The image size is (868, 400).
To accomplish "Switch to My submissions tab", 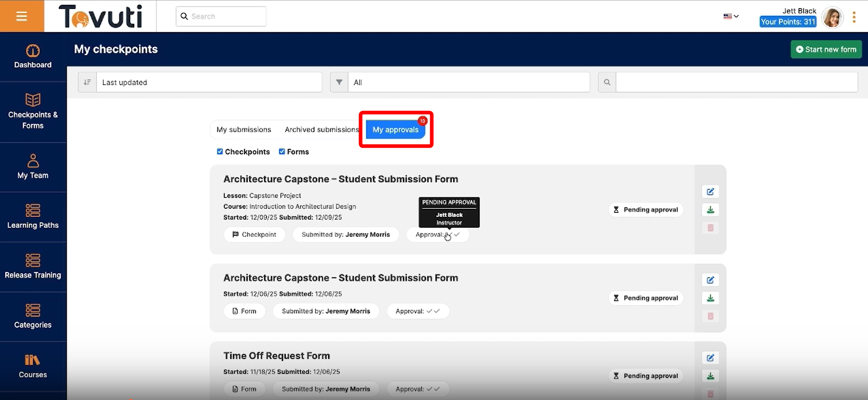I will 243,130.
